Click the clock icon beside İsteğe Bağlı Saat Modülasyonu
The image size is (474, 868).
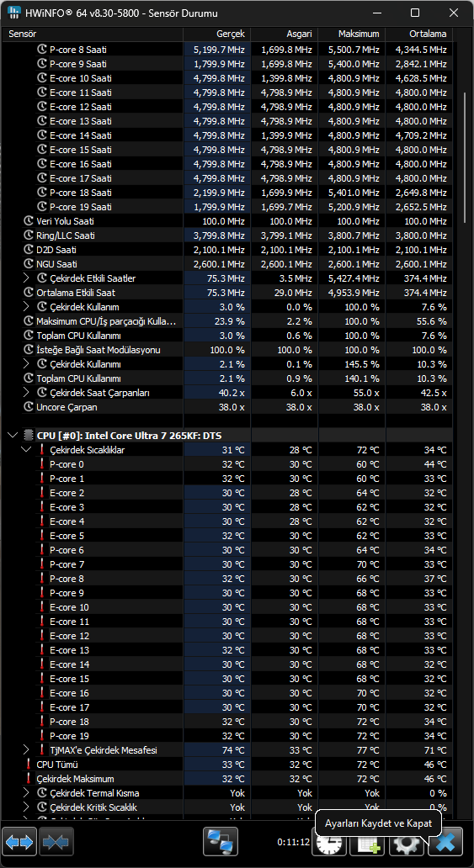pos(29,350)
